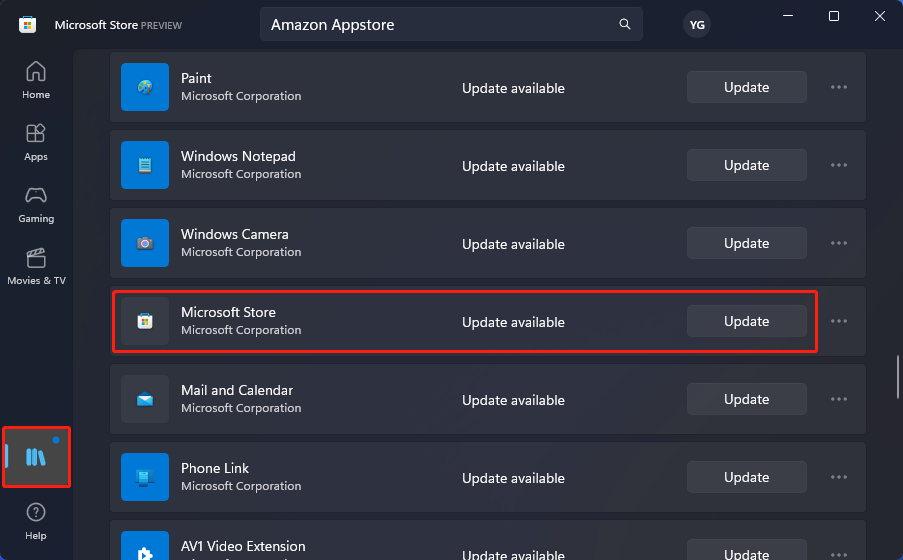
Task: Click the search magnifier icon
Action: (x=625, y=24)
